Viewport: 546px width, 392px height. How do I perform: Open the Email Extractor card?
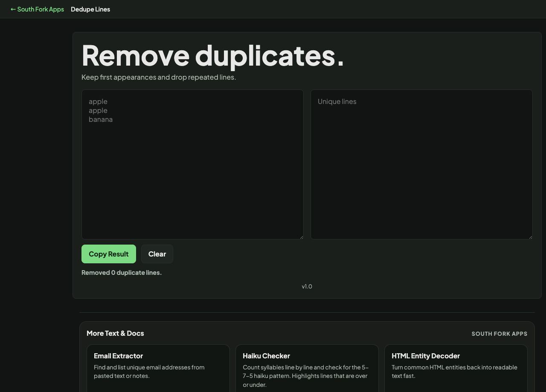pyautogui.click(x=158, y=368)
